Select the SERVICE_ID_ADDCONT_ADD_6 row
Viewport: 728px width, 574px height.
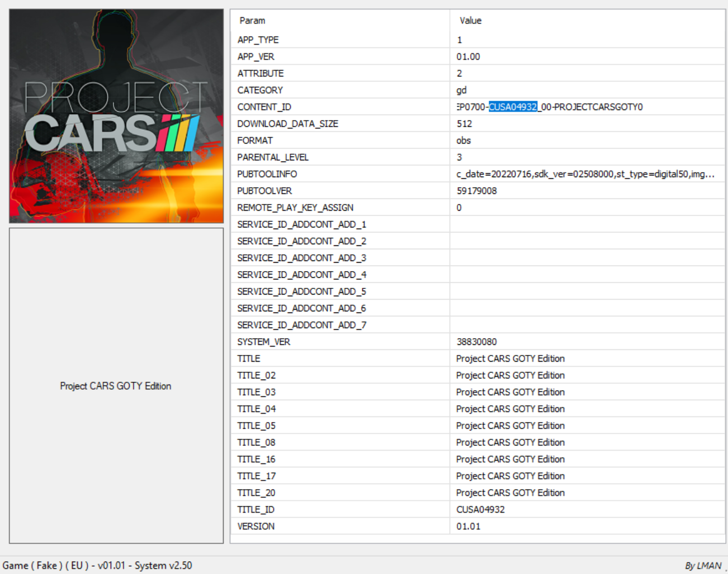(x=478, y=308)
